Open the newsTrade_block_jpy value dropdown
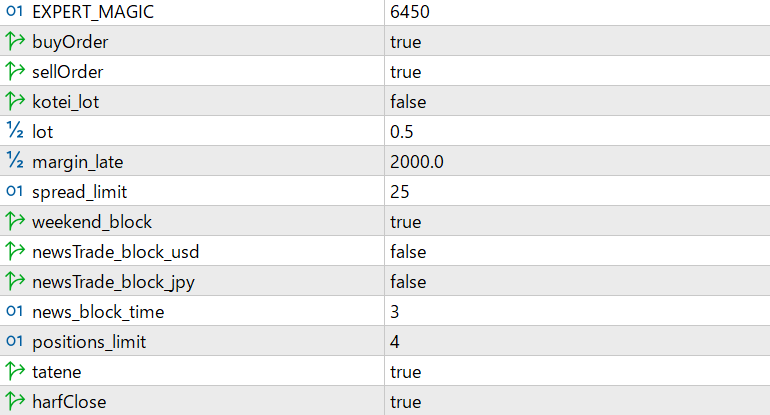The height and width of the screenshot is (415, 770). (x=408, y=282)
